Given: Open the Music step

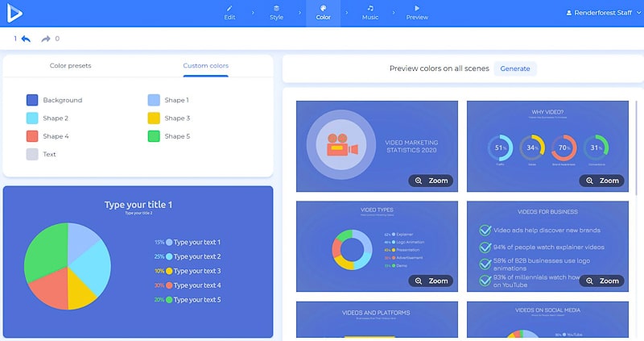Looking at the screenshot, I should pyautogui.click(x=369, y=13).
